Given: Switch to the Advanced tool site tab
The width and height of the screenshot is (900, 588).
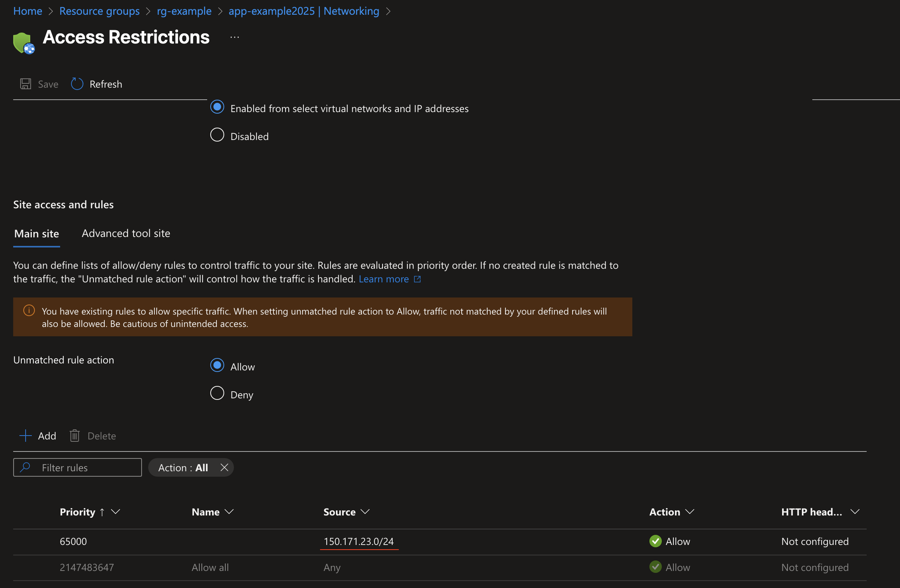Looking at the screenshot, I should [x=126, y=233].
